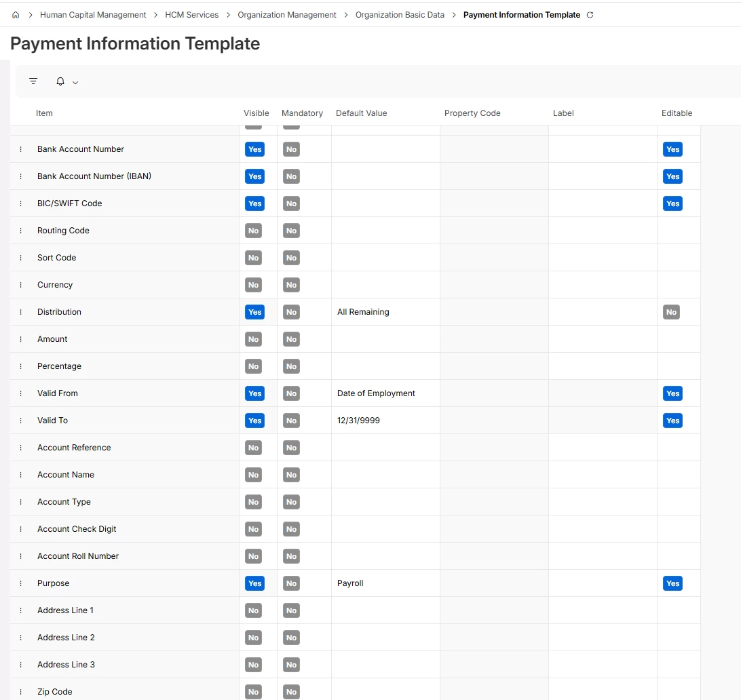
Task: Toggle Editable for Purpose
Action: point(672,583)
